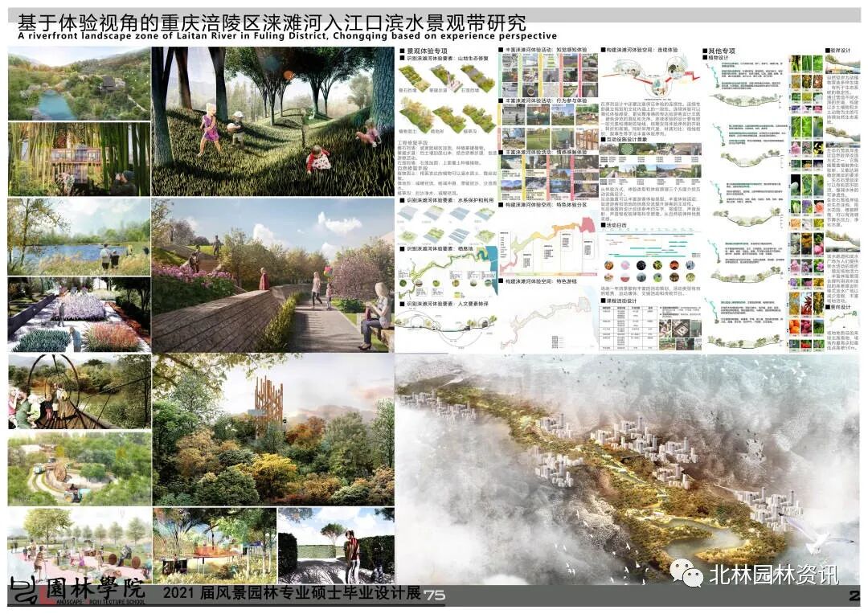868x614 pixels.
Task: Open the pavilion platform meadow rendering
Action: pos(215,545)
